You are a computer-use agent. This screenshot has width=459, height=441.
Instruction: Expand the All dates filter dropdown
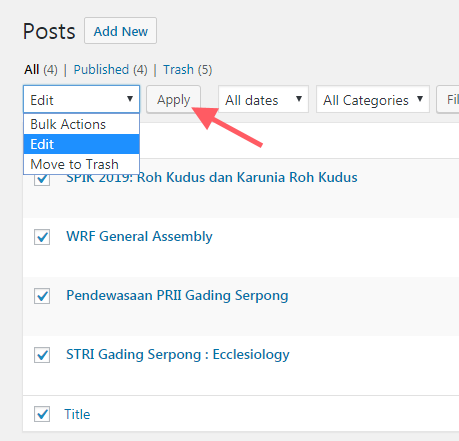pos(263,99)
